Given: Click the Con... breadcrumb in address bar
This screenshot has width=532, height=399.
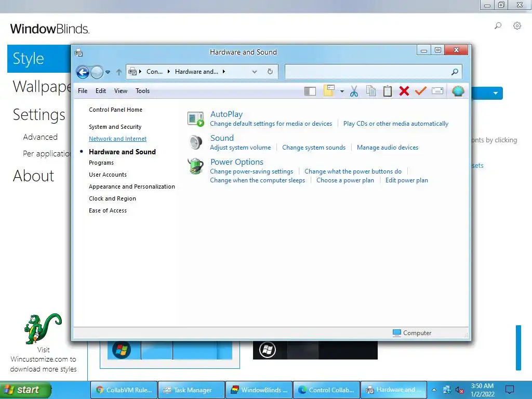Looking at the screenshot, I should click(x=154, y=72).
